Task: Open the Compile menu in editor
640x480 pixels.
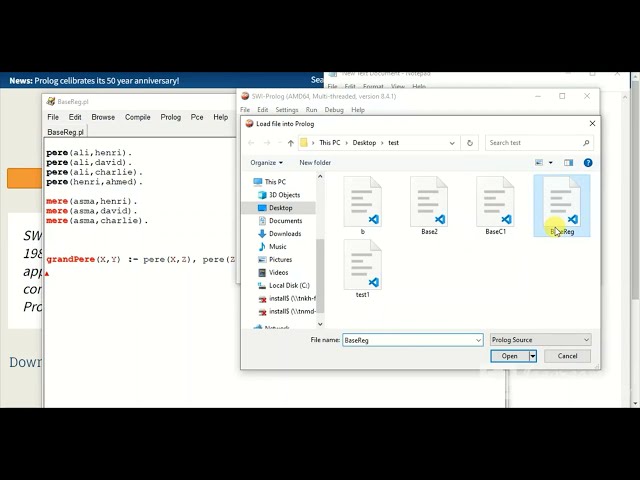Action: pyautogui.click(x=138, y=117)
